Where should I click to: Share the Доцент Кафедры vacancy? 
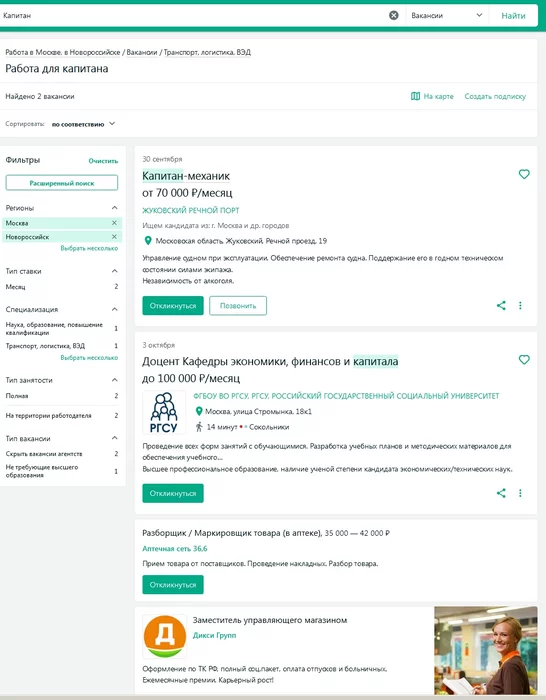click(501, 493)
